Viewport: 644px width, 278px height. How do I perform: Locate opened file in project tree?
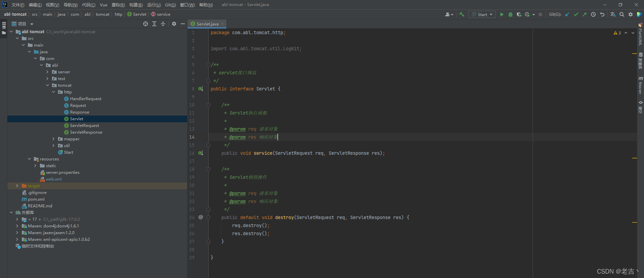146,24
